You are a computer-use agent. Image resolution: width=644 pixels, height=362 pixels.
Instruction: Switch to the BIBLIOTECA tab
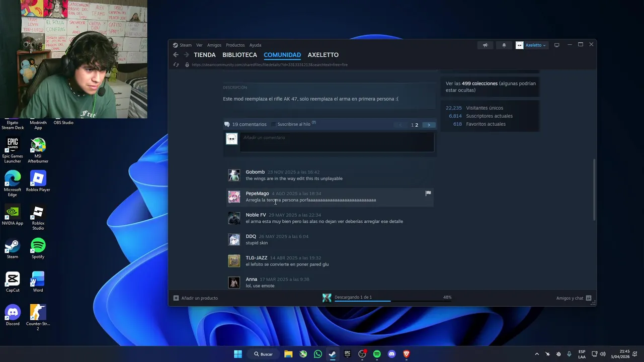[x=239, y=55]
